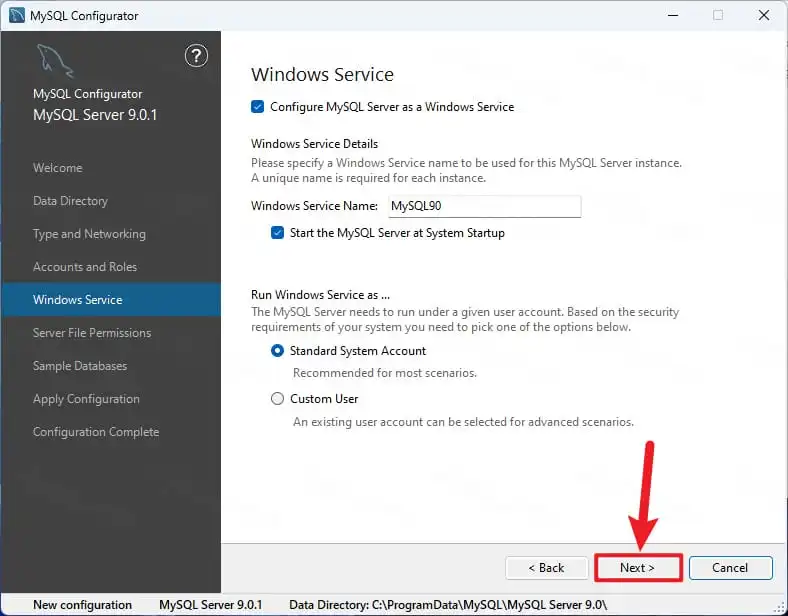Click the 'Windows Service Details' heading
The height and width of the screenshot is (616, 788).
click(315, 144)
